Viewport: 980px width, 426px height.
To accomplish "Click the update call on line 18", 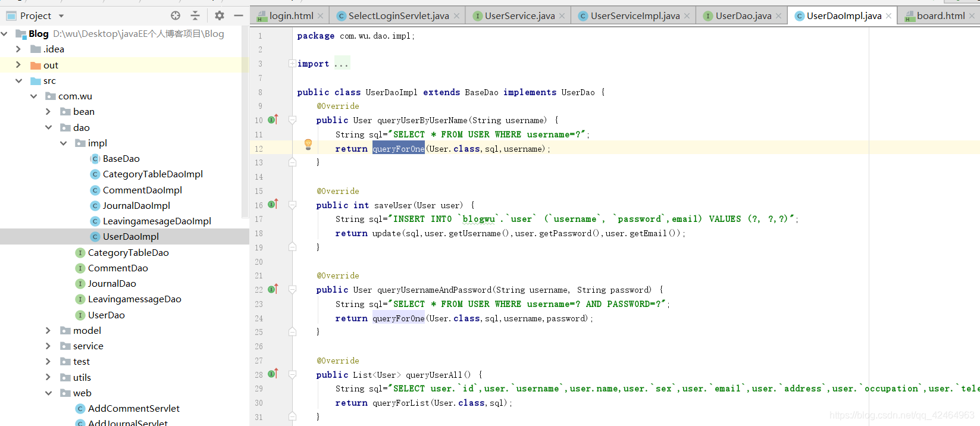I will click(x=387, y=233).
